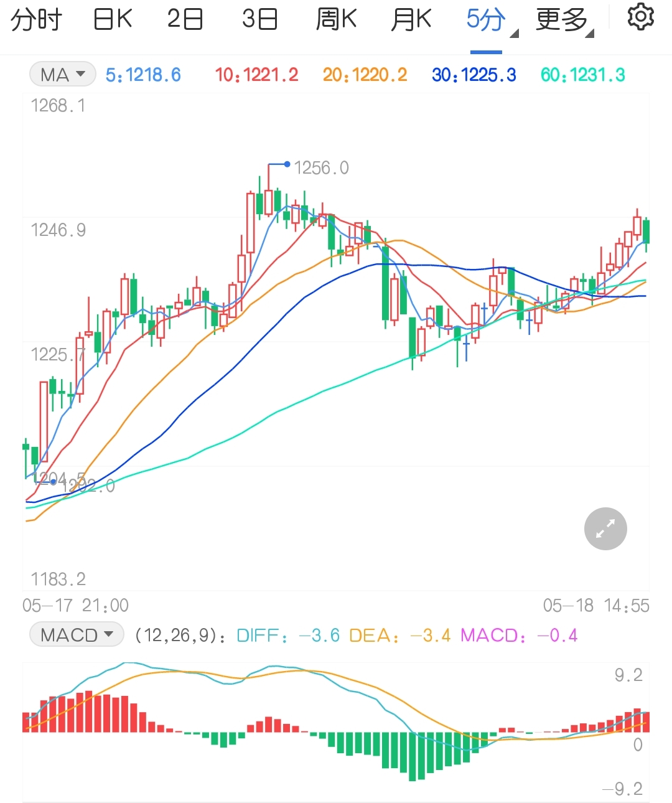Tap the expand fullscreen chart button
This screenshot has height=803, width=672.
605,529
